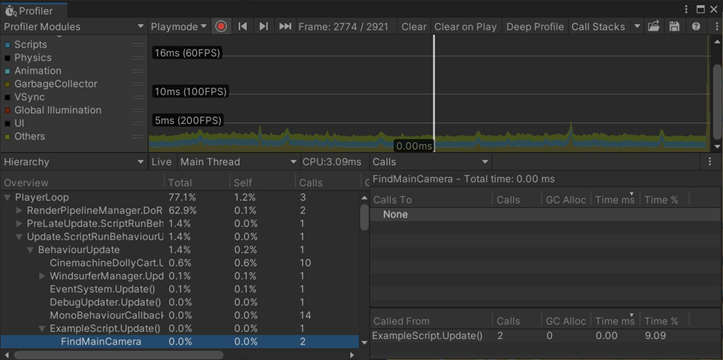This screenshot has height=360, width=723.
Task: Open Hierarchy view dropdown
Action: click(74, 162)
